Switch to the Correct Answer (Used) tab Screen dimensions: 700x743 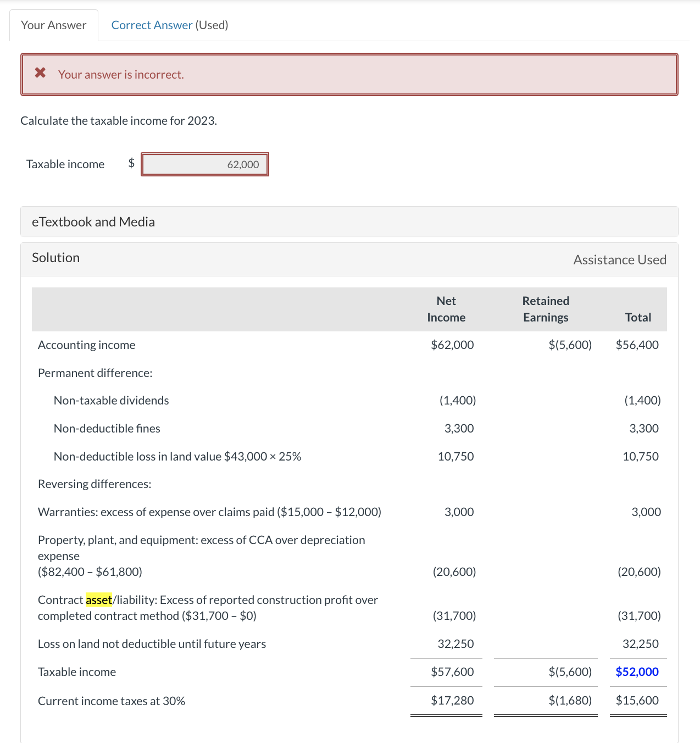(169, 25)
